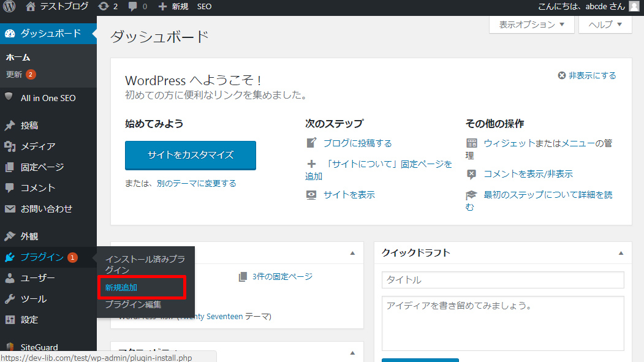Open the メディア library in sidebar
This screenshot has width=644, height=362.
(37, 146)
